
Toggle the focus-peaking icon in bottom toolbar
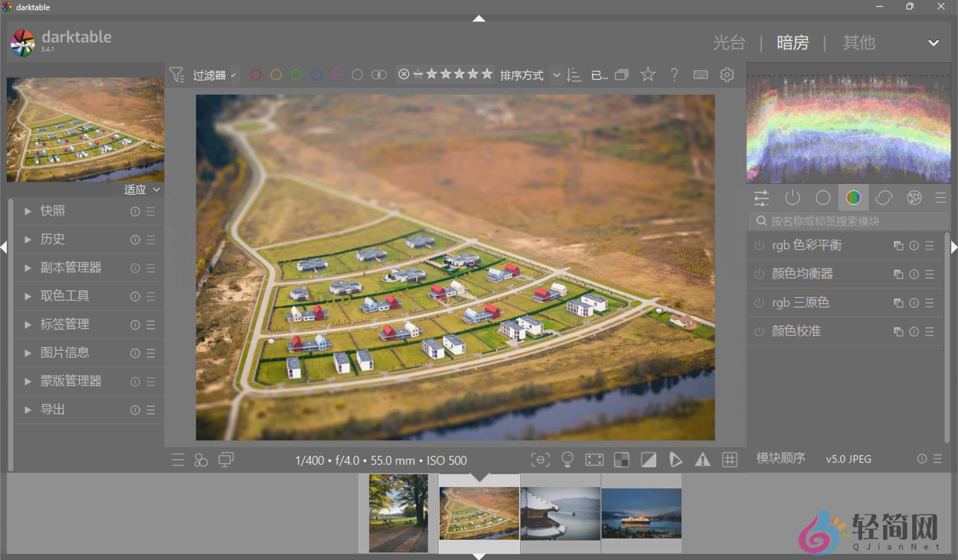point(540,460)
